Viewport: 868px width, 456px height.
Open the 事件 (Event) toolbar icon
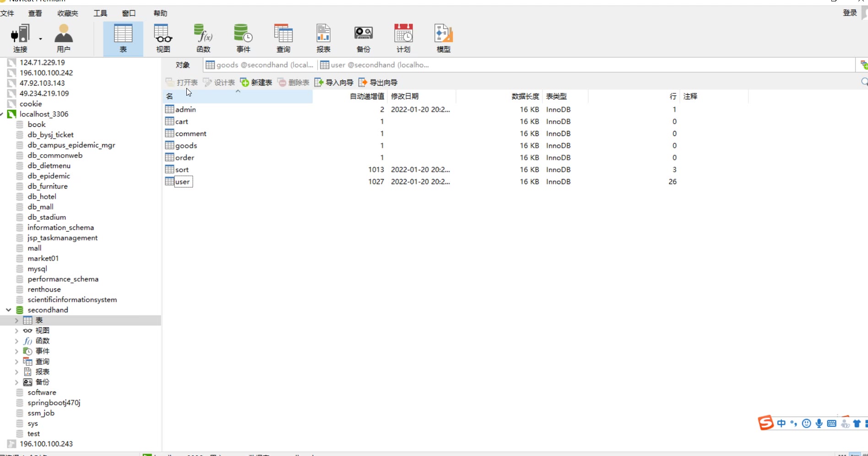243,38
